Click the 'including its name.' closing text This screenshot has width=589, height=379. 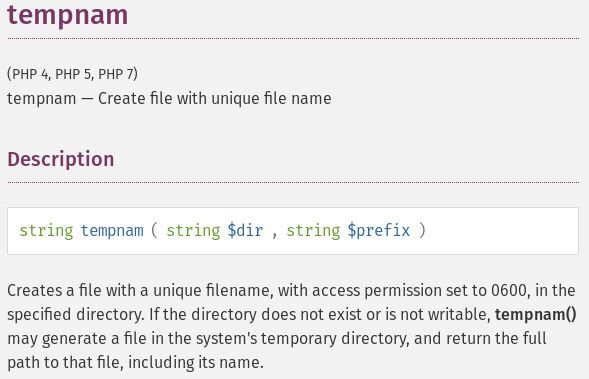(196, 363)
